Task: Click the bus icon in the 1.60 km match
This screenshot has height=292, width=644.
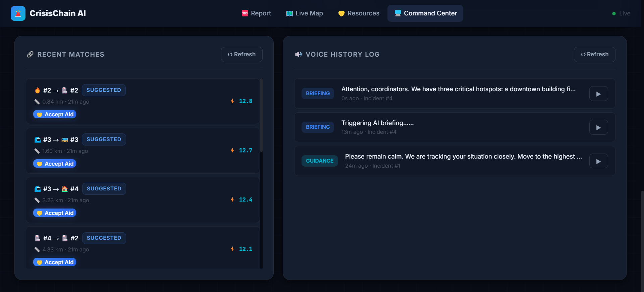Action: (x=65, y=140)
